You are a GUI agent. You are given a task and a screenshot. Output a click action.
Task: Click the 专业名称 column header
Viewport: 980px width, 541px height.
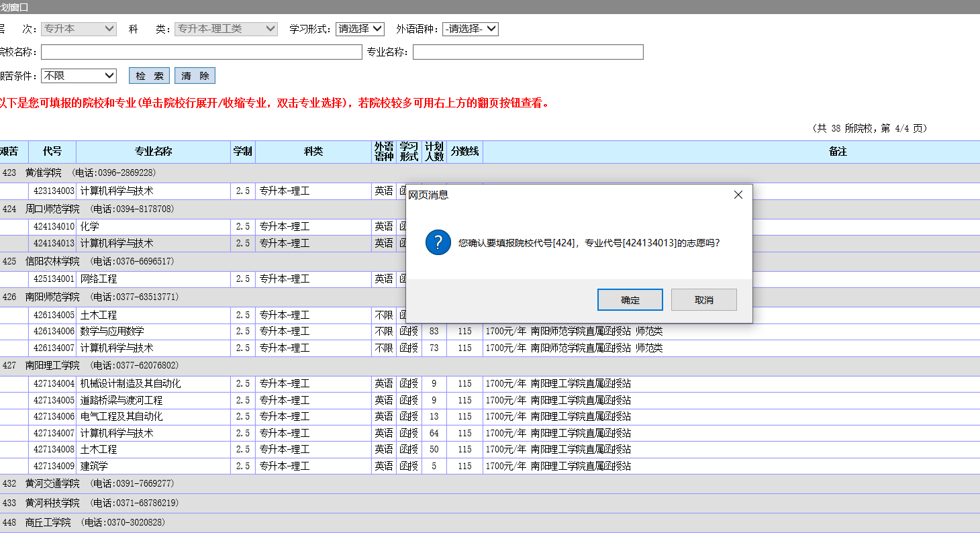tap(154, 152)
